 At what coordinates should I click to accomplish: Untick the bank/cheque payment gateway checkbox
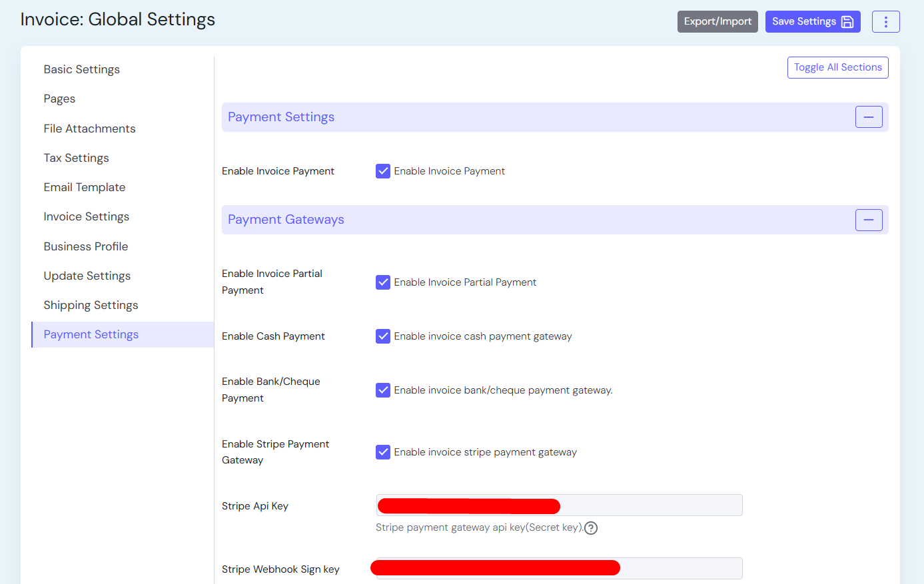(383, 390)
